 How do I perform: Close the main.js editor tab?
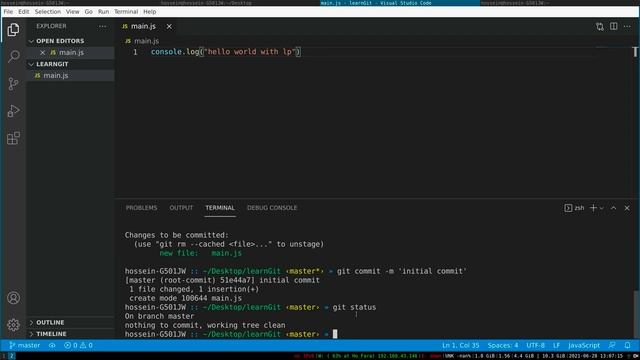[169, 27]
